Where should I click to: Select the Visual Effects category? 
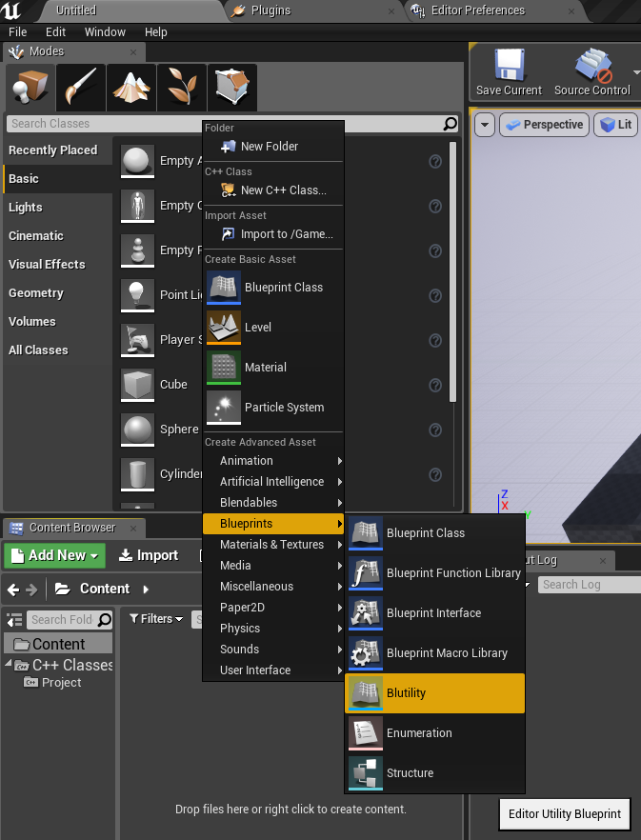click(57, 265)
